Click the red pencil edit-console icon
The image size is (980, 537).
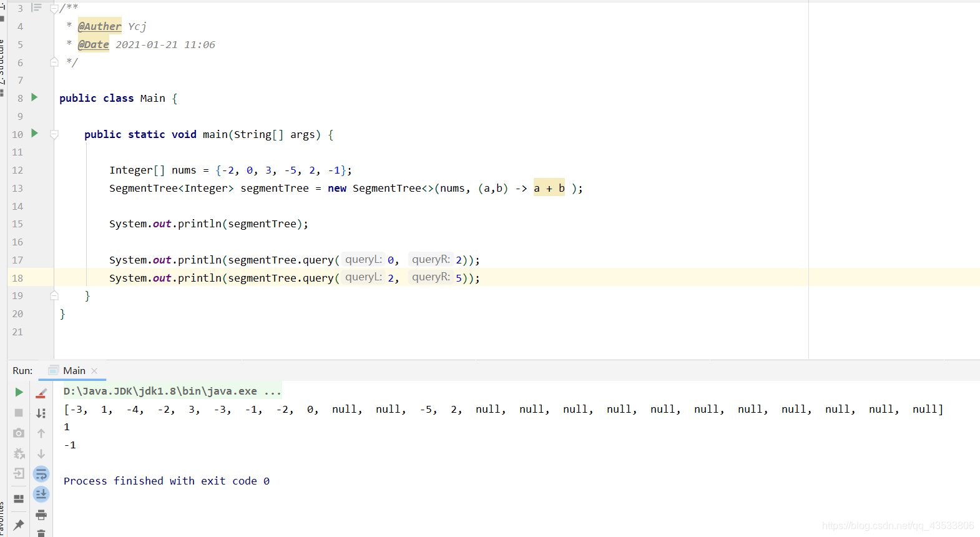point(41,393)
